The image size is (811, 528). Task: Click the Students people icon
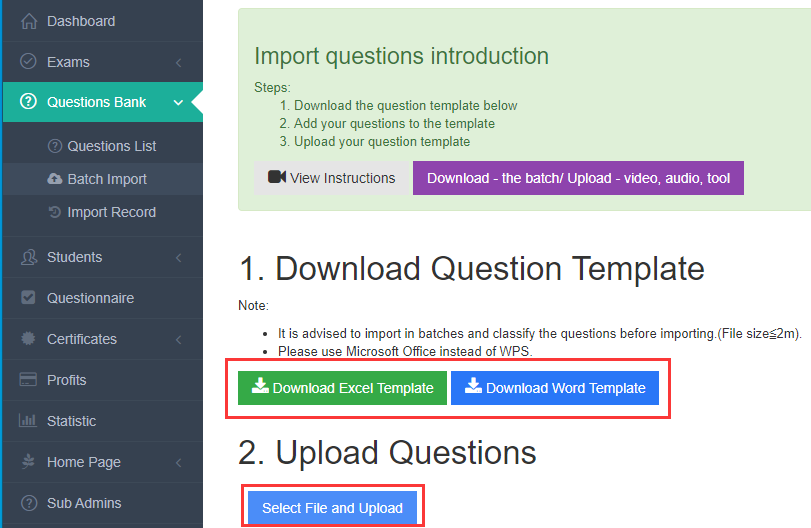(x=29, y=257)
